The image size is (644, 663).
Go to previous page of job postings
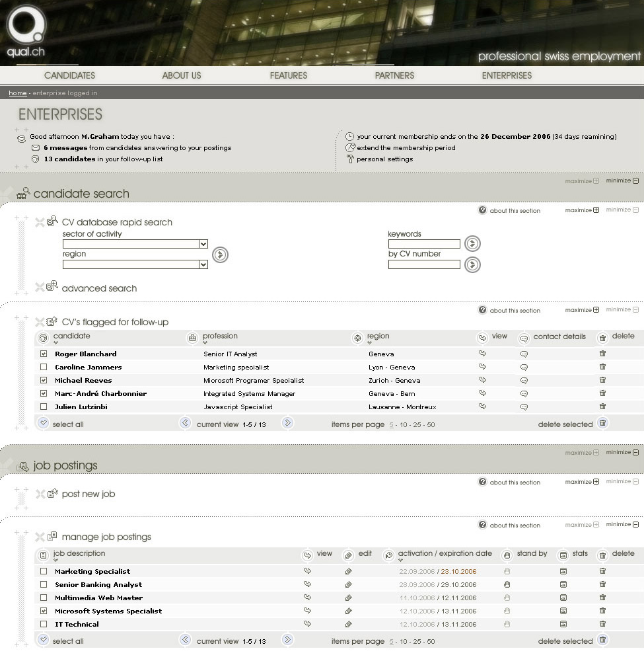pos(185,640)
